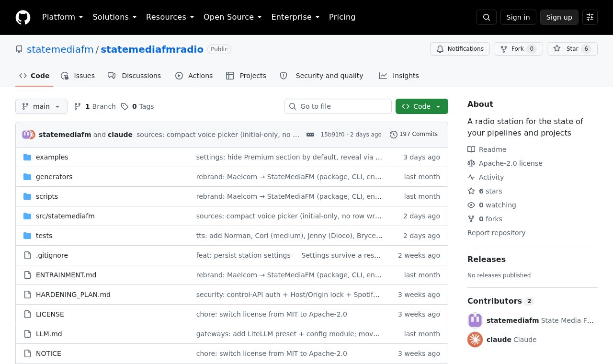Click the Star icon
This screenshot has height=364, width=613.
pos(557,49)
